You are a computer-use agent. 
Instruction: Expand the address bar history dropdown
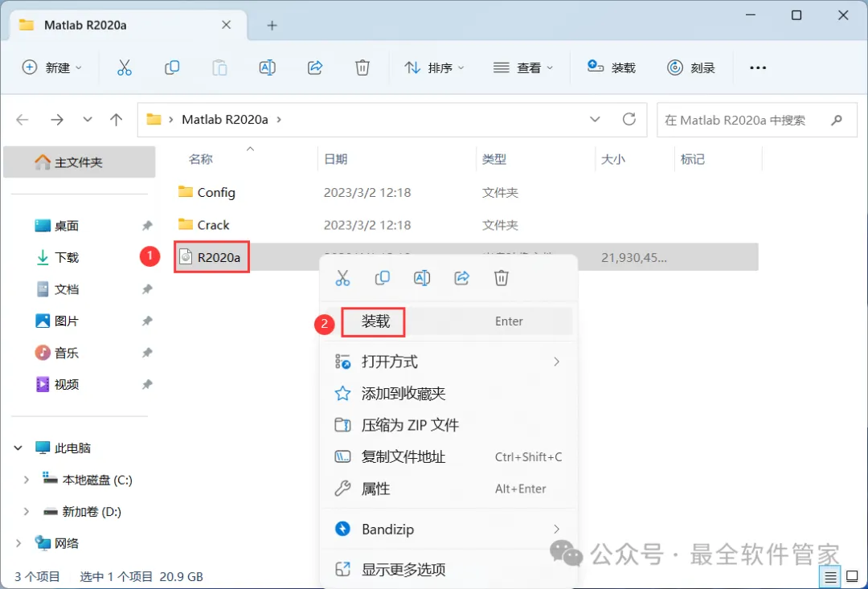coord(595,120)
